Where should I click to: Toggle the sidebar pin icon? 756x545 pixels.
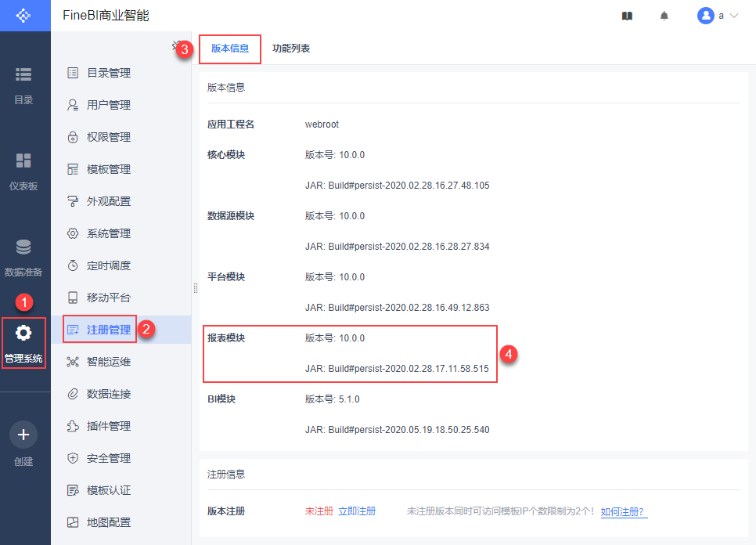[x=176, y=45]
